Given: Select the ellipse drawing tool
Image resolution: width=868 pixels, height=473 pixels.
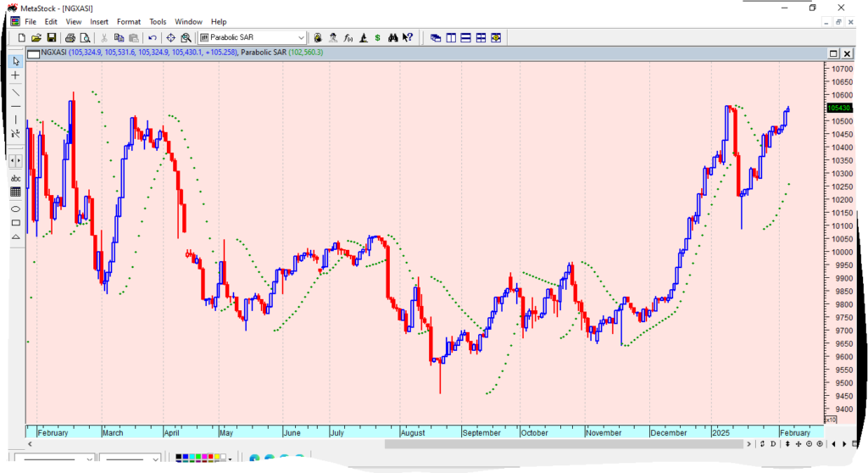Looking at the screenshot, I should click(15, 209).
